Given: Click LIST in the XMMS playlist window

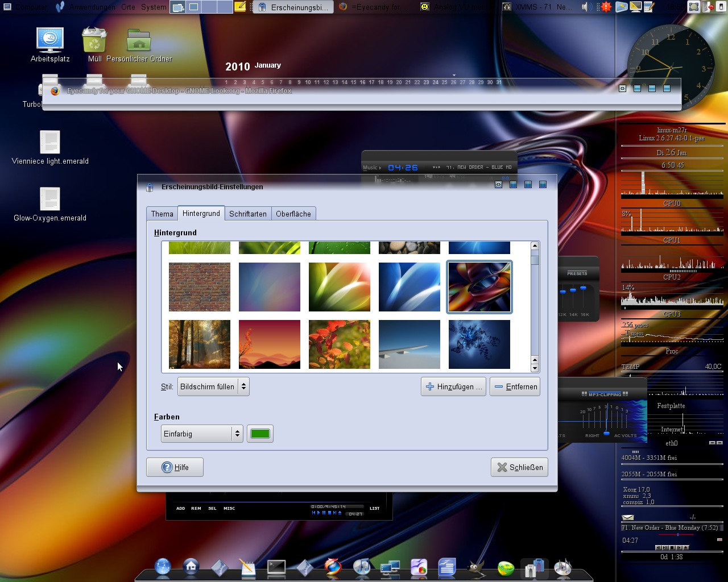Looking at the screenshot, I should coord(375,508).
